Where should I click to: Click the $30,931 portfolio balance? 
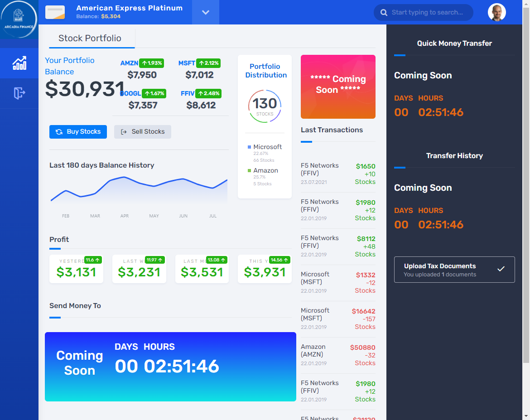pos(85,89)
